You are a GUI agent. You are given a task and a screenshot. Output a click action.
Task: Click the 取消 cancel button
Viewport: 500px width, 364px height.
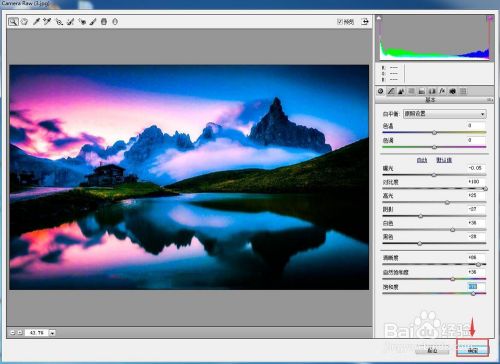pyautogui.click(x=432, y=350)
